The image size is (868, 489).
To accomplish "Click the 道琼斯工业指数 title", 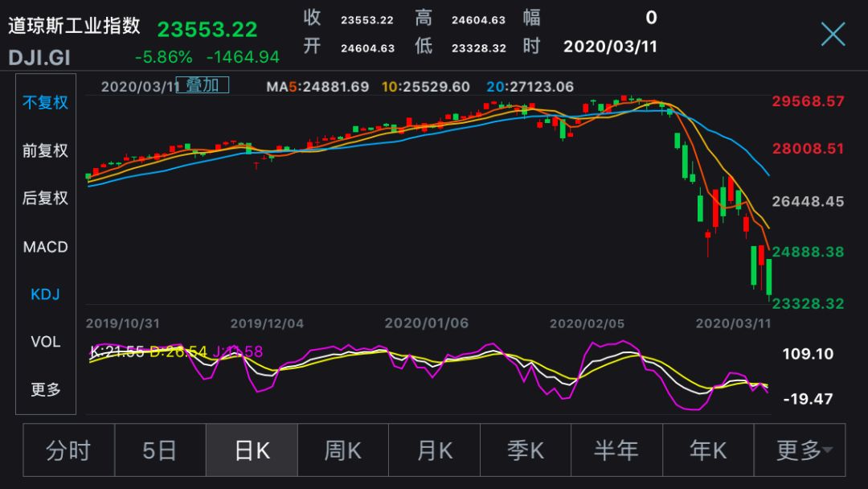I will (74, 26).
